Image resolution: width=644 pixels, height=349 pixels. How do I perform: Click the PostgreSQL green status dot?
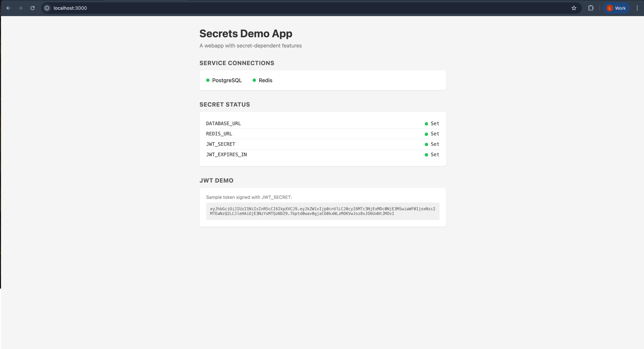pyautogui.click(x=208, y=80)
